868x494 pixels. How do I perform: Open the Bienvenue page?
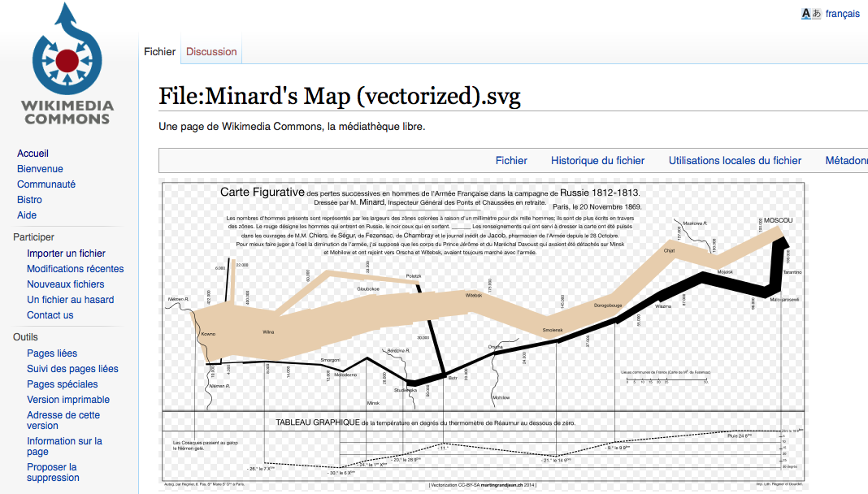(36, 168)
